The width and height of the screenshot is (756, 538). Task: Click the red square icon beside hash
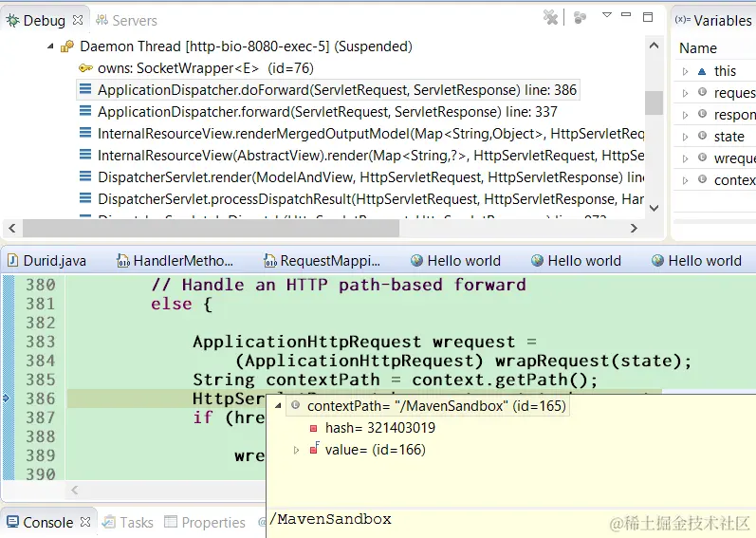[313, 428]
